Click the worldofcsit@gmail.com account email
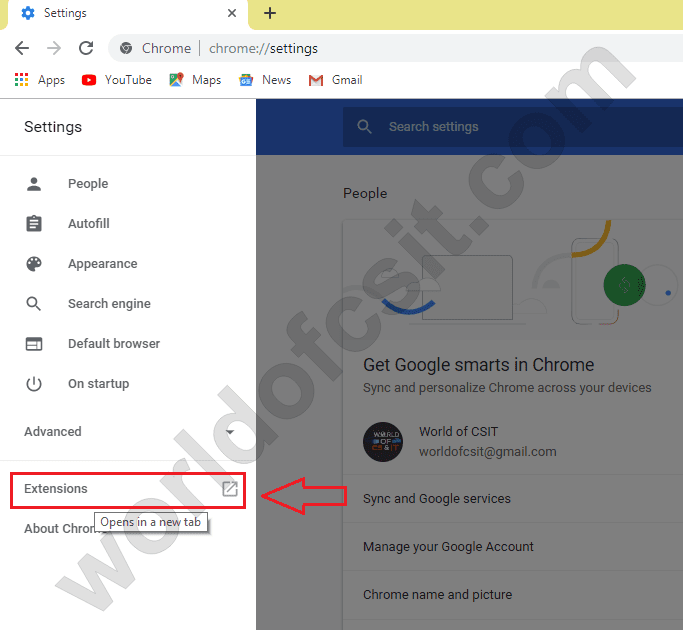The image size is (683, 630). [488, 452]
